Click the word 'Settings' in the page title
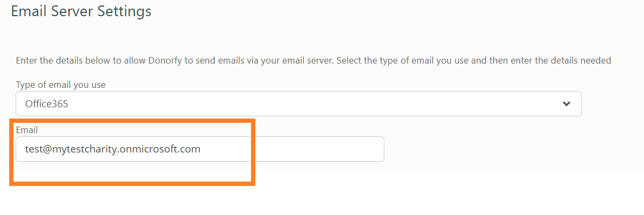Screen dimensions: 644x215 125,12
